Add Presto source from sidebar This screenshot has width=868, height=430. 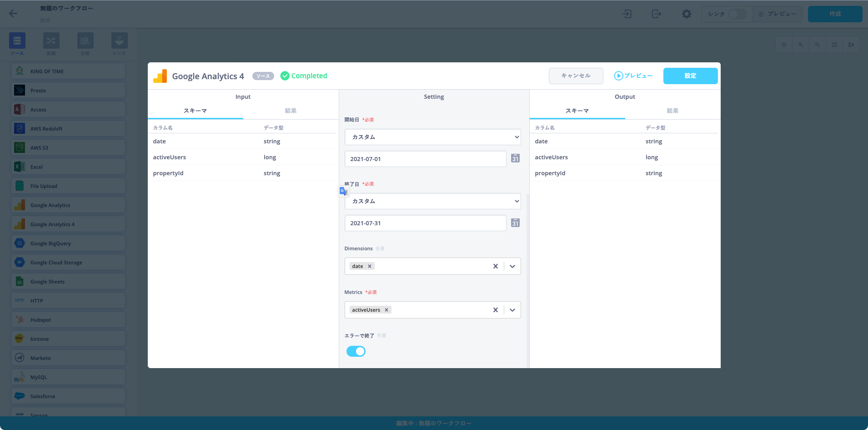pos(69,91)
